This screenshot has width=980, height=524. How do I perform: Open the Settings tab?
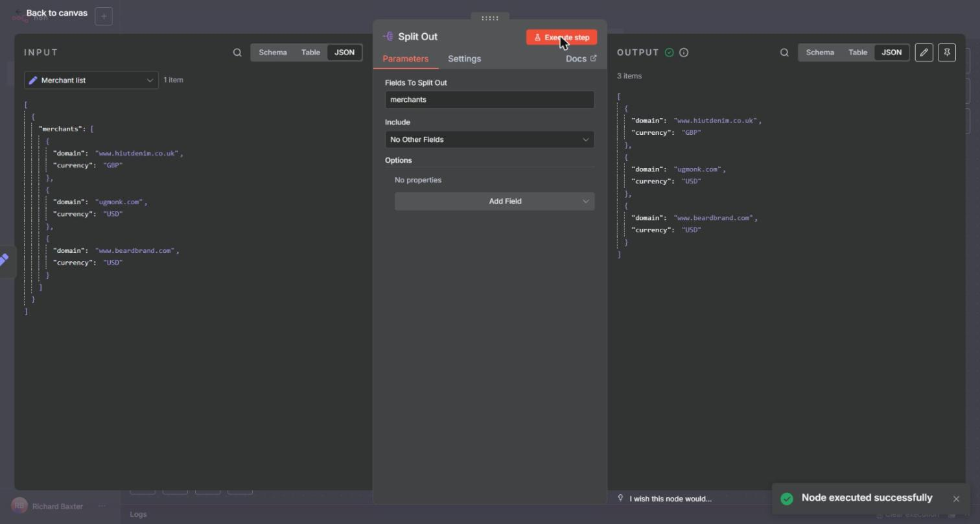(x=465, y=59)
